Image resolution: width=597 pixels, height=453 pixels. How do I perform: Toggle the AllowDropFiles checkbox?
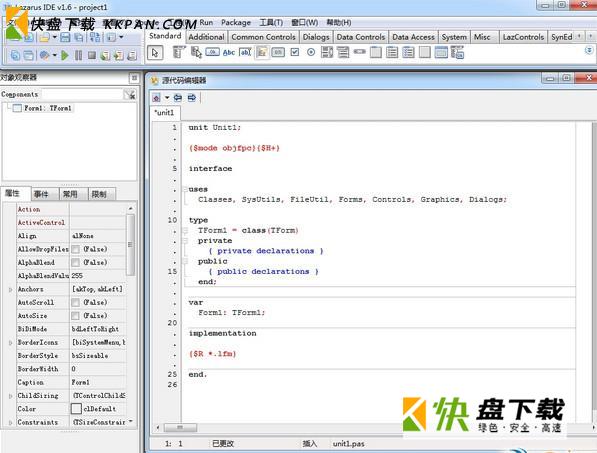75,249
